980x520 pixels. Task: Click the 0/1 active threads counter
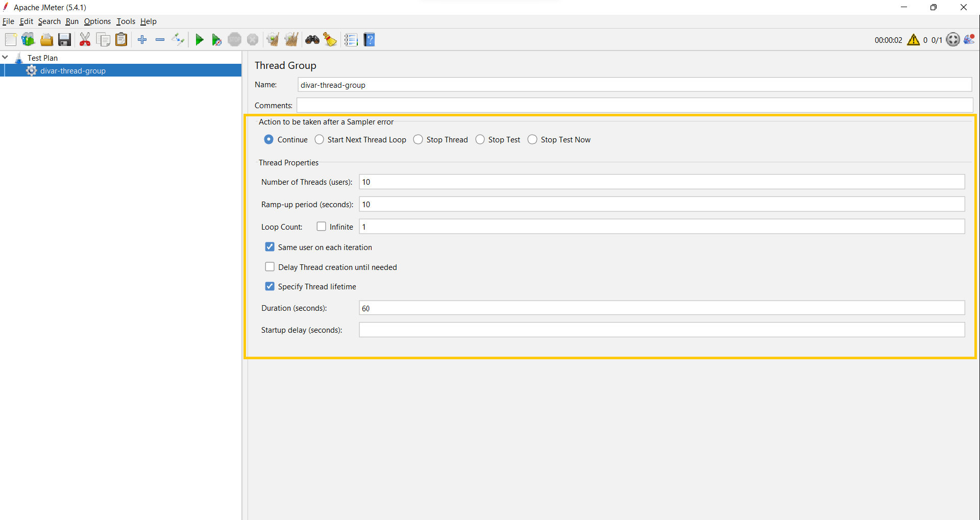tap(937, 40)
